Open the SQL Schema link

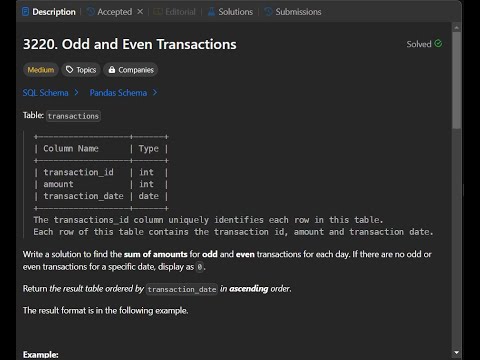[45, 93]
